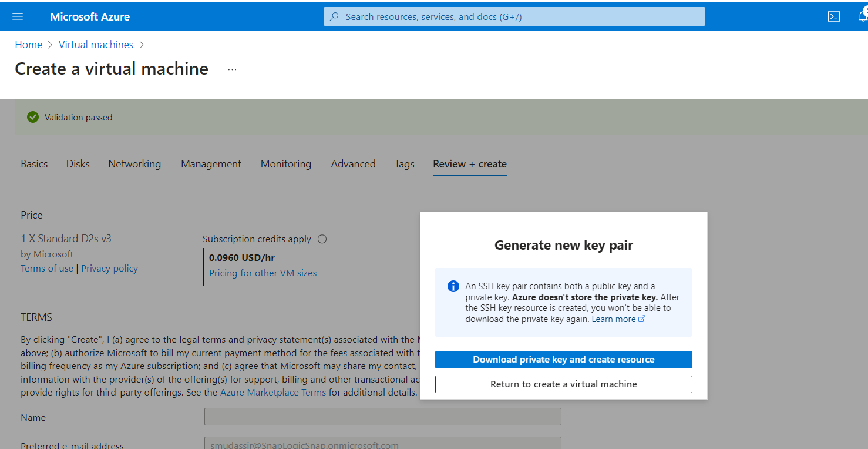This screenshot has width=868, height=449.
Task: Click the external link icon after Learn more
Action: pos(642,319)
